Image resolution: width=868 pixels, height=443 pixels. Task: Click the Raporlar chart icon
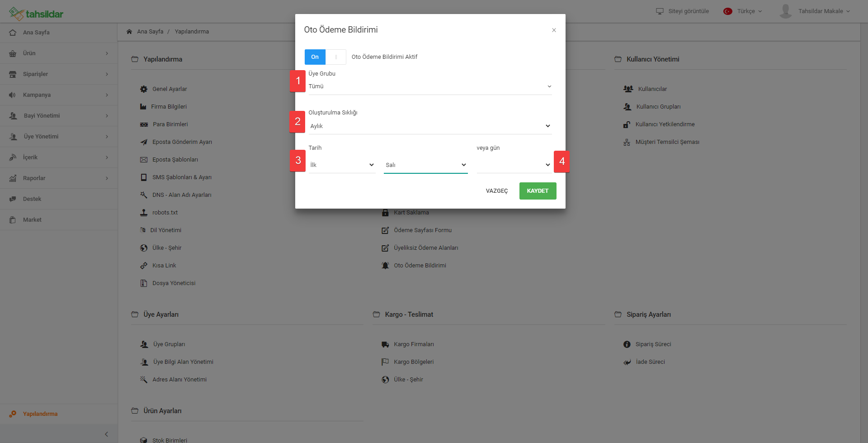13,178
